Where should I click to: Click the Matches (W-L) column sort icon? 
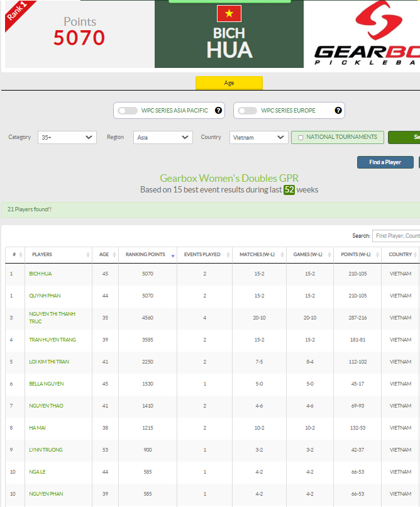[x=282, y=255]
